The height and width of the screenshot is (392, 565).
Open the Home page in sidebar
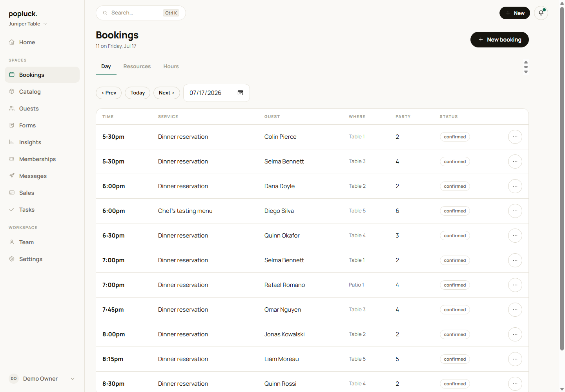tap(42, 42)
